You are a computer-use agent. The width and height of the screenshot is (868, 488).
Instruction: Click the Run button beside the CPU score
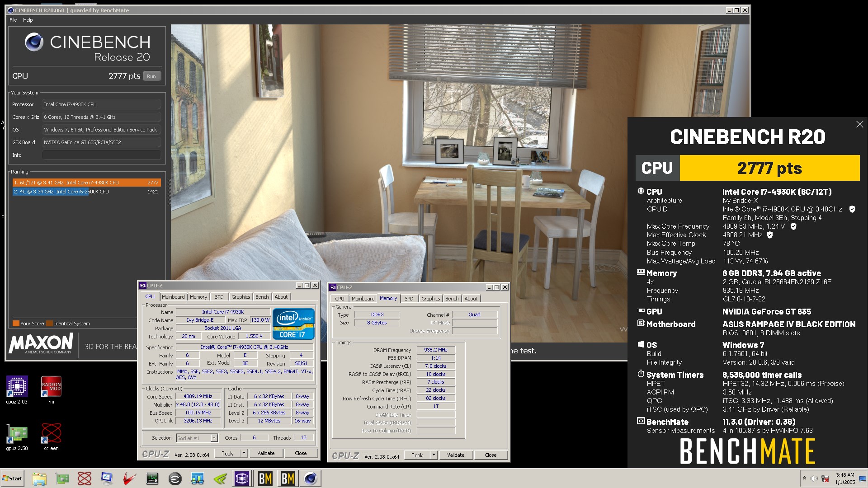[151, 76]
